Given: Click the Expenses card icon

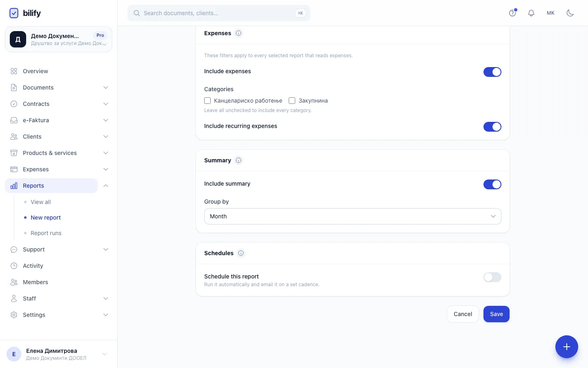Looking at the screenshot, I should click(14, 169).
